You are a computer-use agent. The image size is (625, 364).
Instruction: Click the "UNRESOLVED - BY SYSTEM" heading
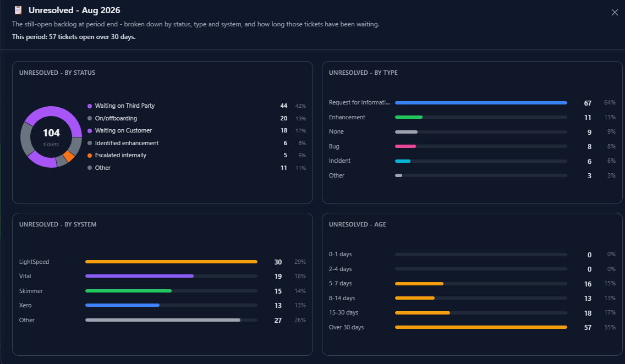(x=58, y=224)
